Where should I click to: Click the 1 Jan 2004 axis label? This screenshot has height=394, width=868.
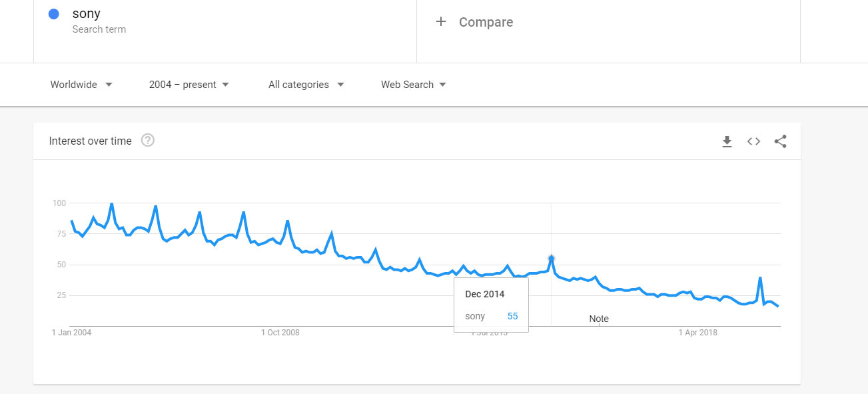tap(71, 333)
